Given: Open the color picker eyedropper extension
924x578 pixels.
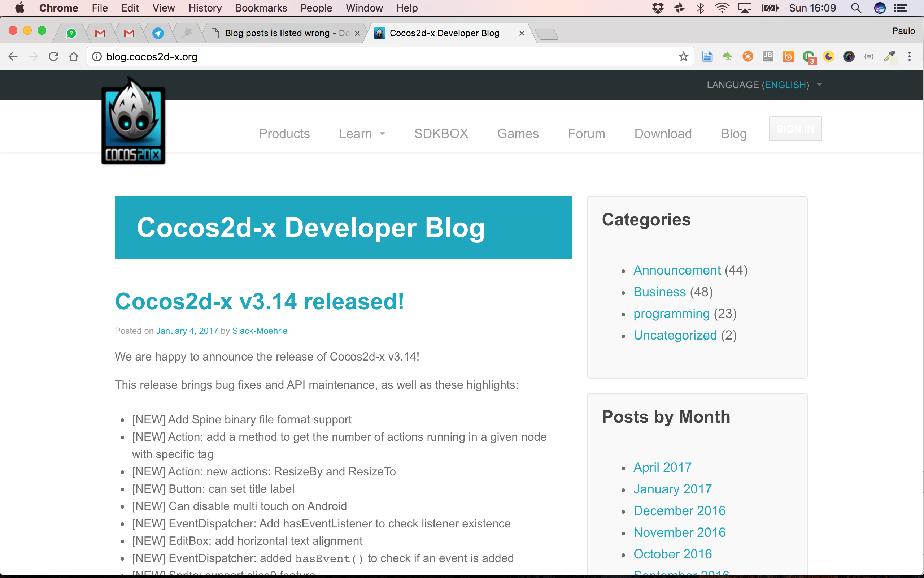Looking at the screenshot, I should (890, 57).
